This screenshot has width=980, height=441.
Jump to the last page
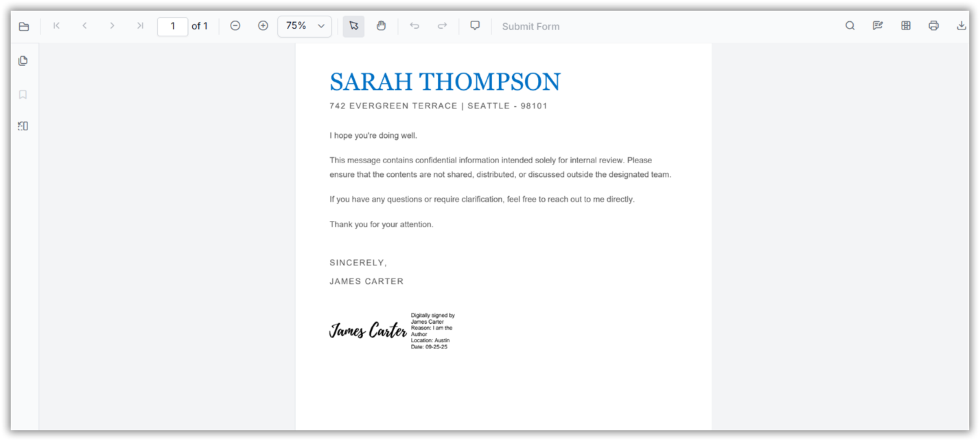pyautogui.click(x=140, y=25)
